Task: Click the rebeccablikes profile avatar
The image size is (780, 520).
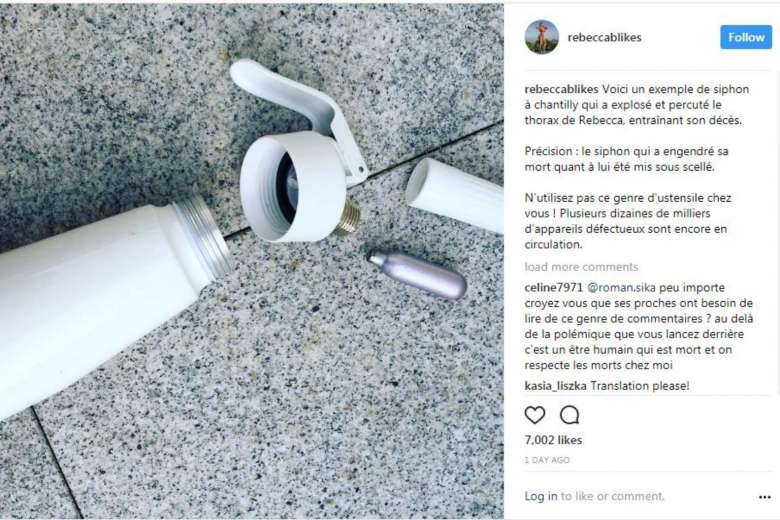Action: 542,37
